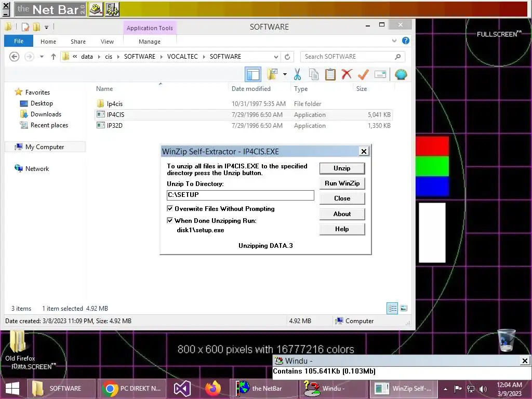Go up one folder level
The width and height of the screenshot is (532, 399).
[x=54, y=57]
